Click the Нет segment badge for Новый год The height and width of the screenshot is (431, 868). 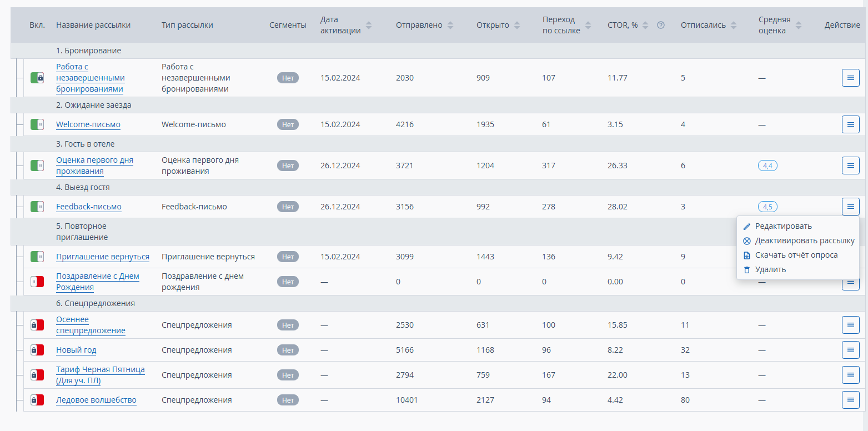[x=288, y=350]
